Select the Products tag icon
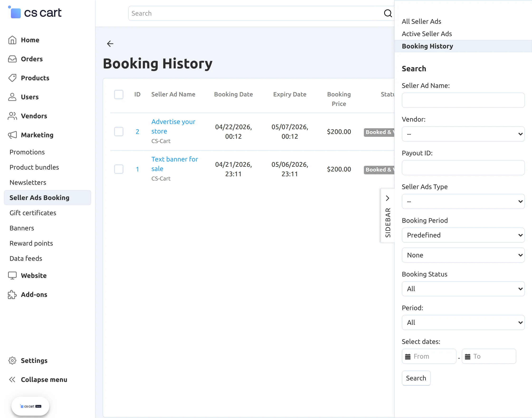Image resolution: width=532 pixels, height=418 pixels. 12,78
